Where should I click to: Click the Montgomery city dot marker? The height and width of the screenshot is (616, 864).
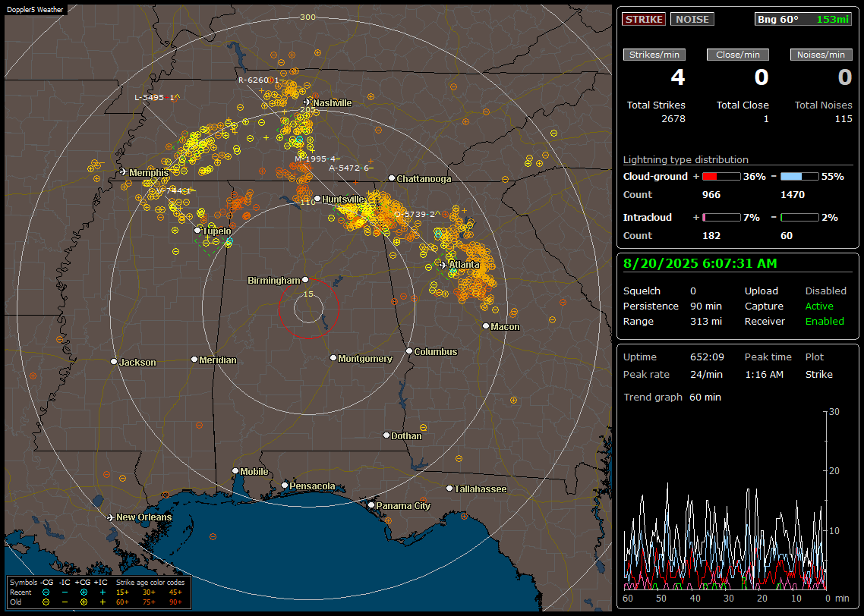click(333, 358)
